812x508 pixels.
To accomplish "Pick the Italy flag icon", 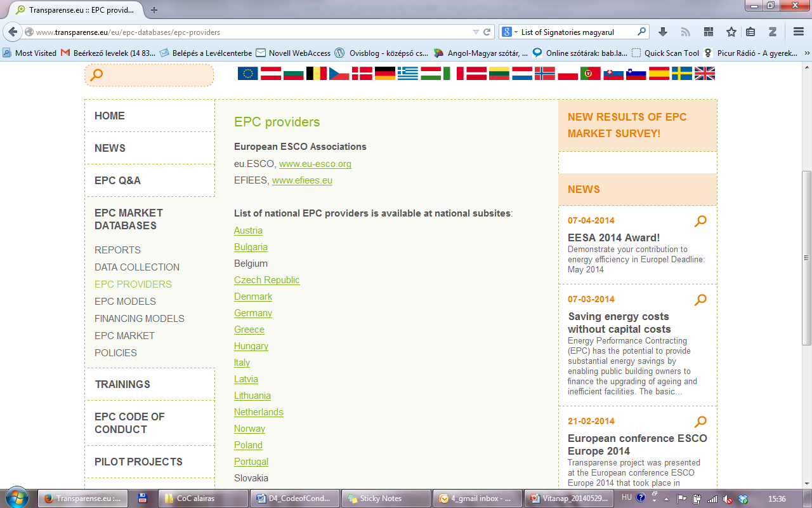I will (x=453, y=74).
